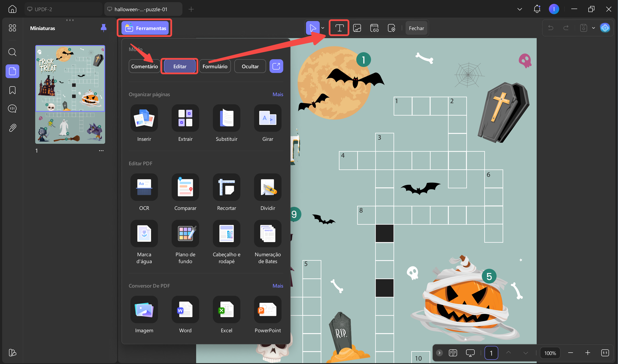Open the UPDF AI assistant icon
The width and height of the screenshot is (618, 364).
605,28
